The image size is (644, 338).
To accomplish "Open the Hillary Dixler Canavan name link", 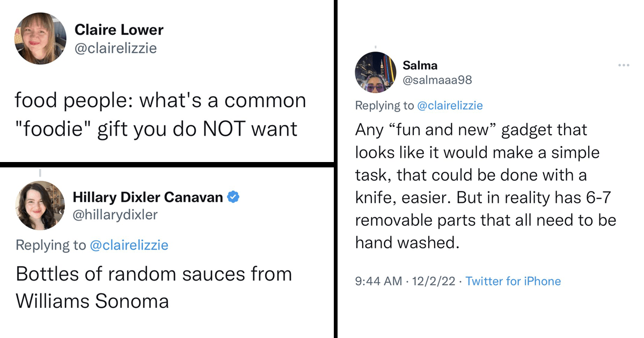I will (148, 197).
